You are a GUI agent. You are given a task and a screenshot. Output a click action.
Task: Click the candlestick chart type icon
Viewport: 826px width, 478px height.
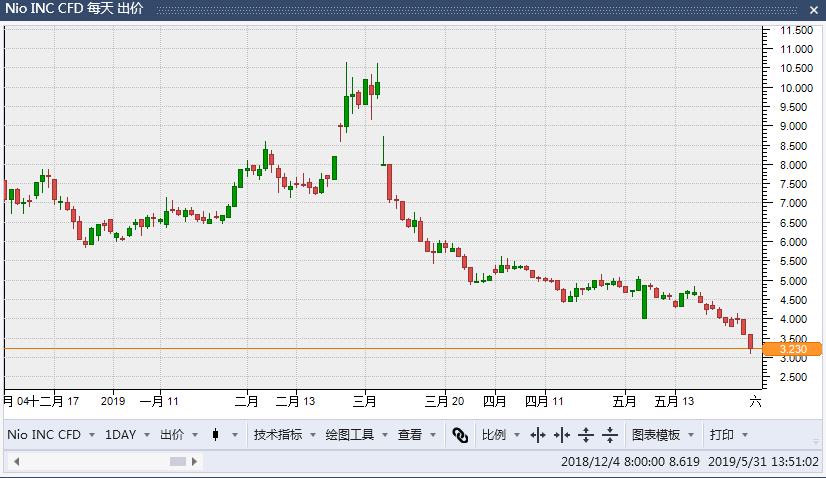coord(215,435)
